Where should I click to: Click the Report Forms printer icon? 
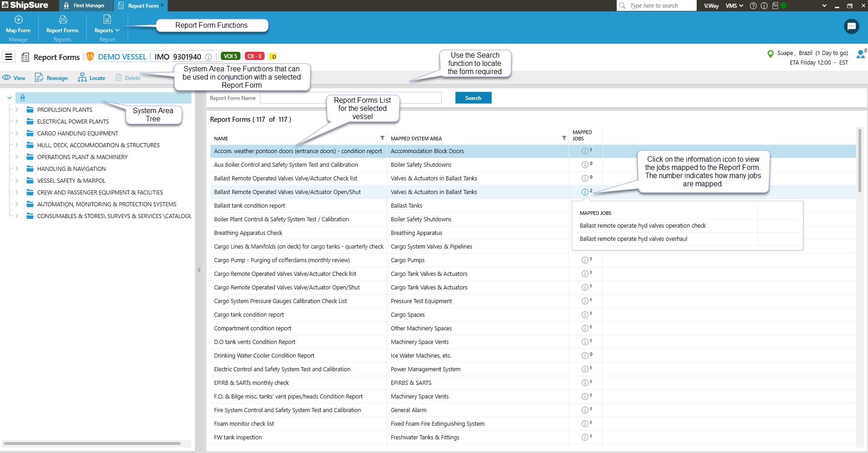coord(63,20)
